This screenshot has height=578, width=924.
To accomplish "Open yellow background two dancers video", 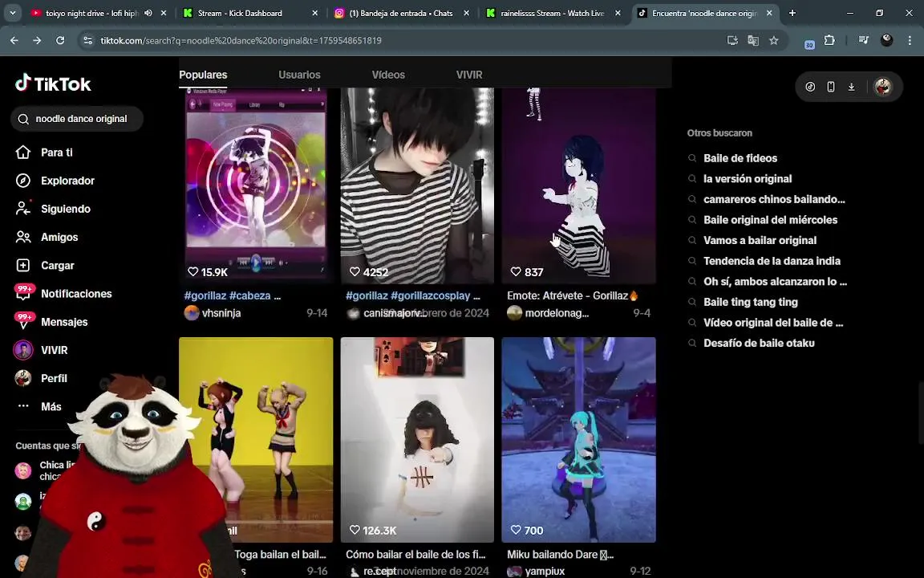I will coord(256,439).
